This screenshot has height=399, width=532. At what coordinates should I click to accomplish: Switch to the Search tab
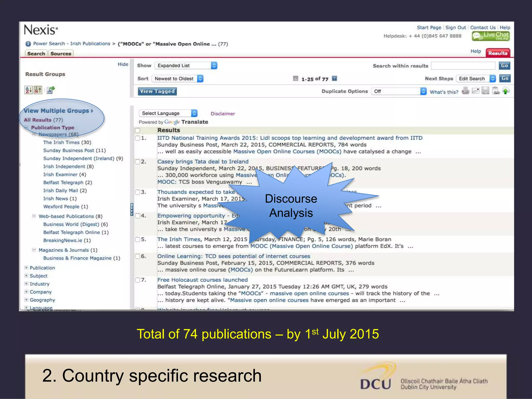[36, 54]
